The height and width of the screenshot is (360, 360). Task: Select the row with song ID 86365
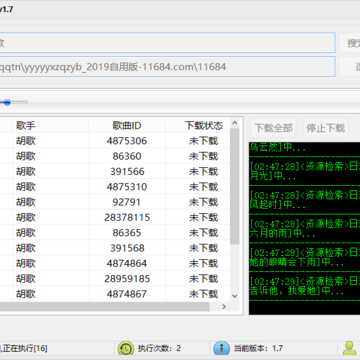(115, 233)
